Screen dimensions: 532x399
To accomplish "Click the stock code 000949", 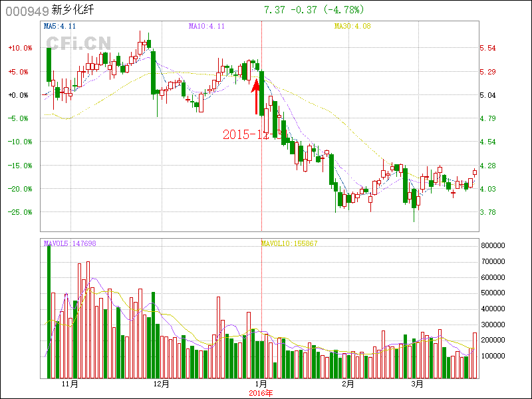I will coord(23,10).
